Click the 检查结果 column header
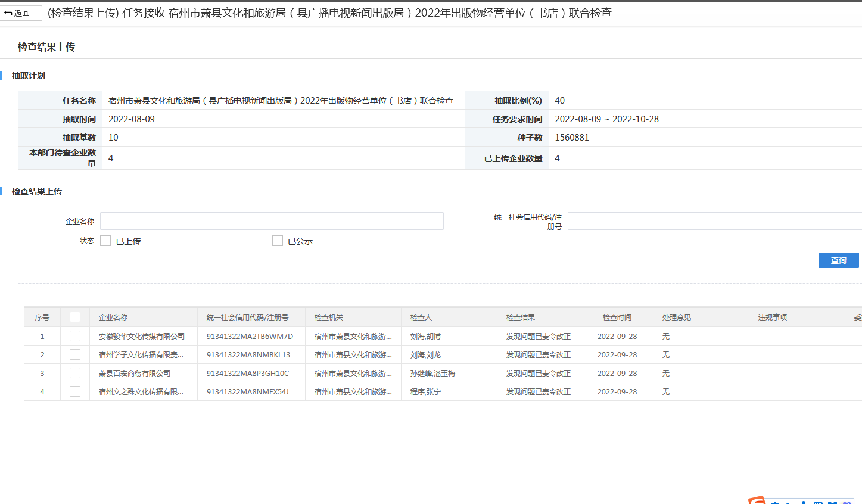862x504 pixels. 521,318
